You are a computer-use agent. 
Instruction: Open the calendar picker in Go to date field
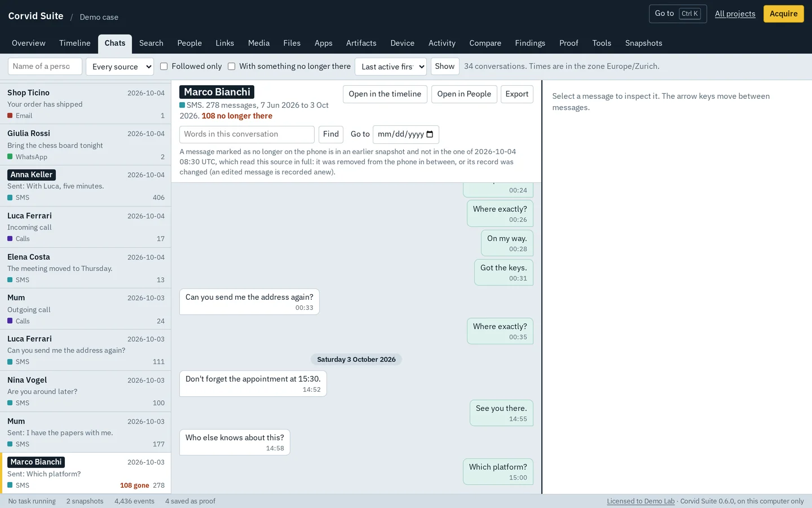[x=430, y=134]
